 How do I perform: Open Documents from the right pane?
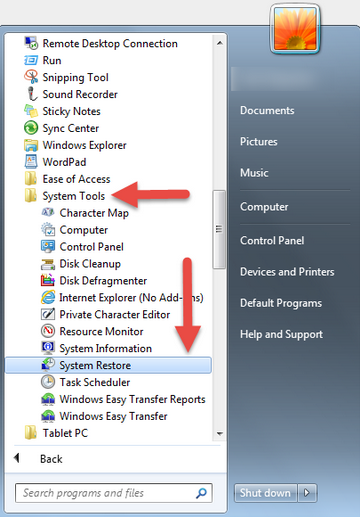tap(267, 110)
